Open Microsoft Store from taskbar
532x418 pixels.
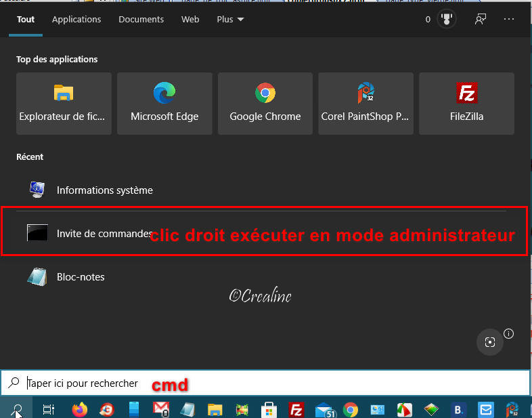point(269,410)
